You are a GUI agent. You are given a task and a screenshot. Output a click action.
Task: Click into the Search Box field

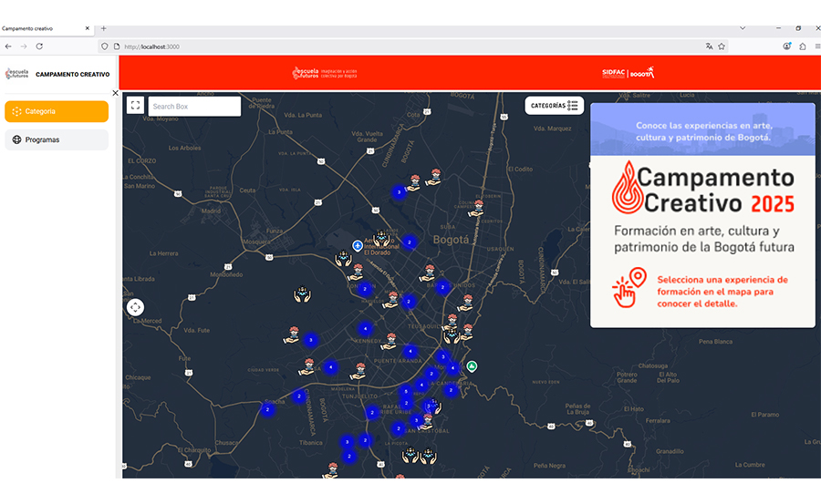pos(194,107)
